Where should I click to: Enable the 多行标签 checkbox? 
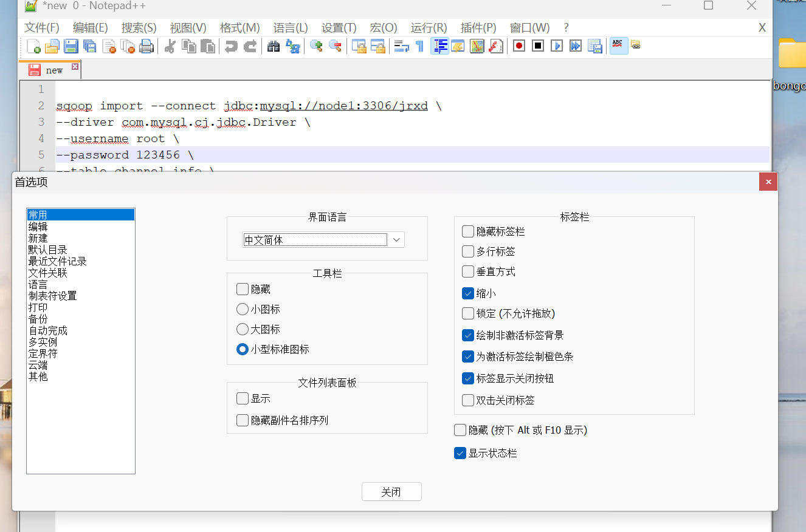[468, 251]
